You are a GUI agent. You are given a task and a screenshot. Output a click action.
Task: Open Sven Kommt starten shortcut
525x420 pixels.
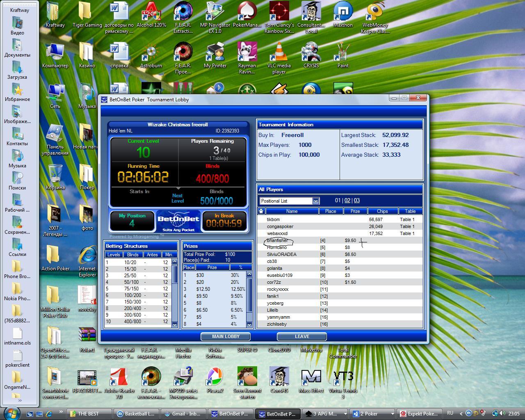point(247,383)
